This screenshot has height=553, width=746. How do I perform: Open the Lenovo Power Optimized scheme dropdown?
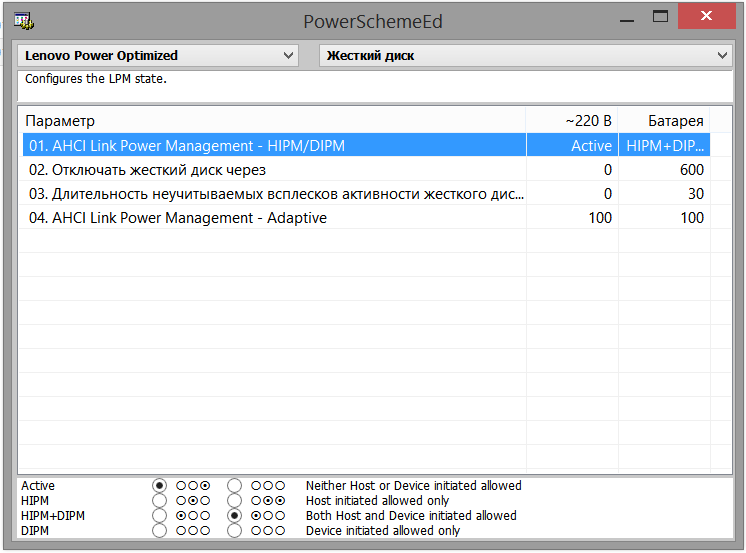pyautogui.click(x=158, y=56)
